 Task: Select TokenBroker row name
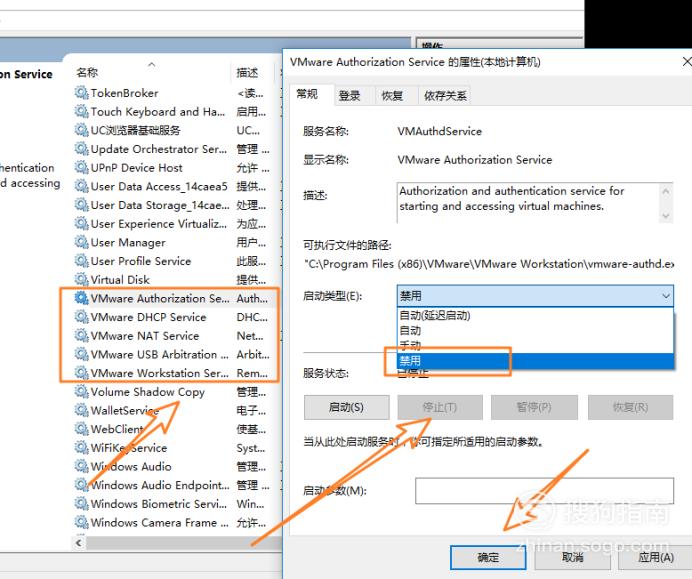124,93
